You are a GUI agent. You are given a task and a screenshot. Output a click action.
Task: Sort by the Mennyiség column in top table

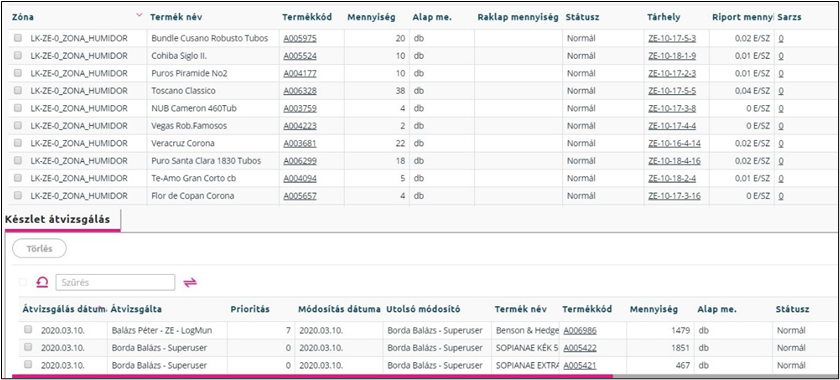pyautogui.click(x=371, y=17)
